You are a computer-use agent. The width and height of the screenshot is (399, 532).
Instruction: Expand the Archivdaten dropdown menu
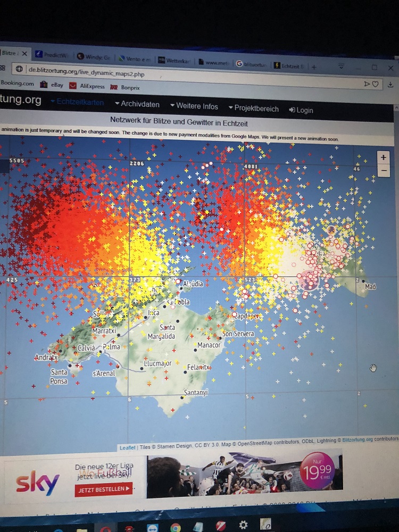click(x=137, y=104)
